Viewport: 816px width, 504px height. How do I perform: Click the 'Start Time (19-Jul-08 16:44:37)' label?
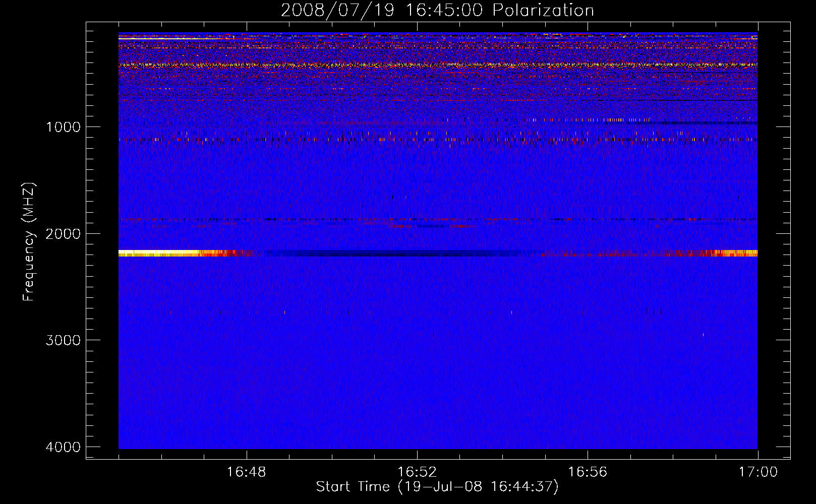[437, 487]
